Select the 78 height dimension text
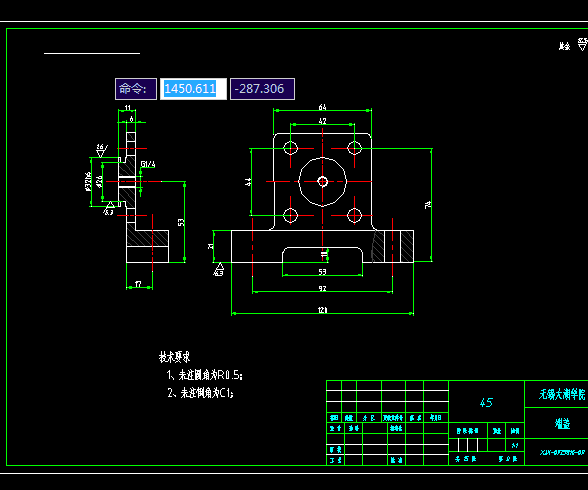588x490 pixels. (x=428, y=205)
